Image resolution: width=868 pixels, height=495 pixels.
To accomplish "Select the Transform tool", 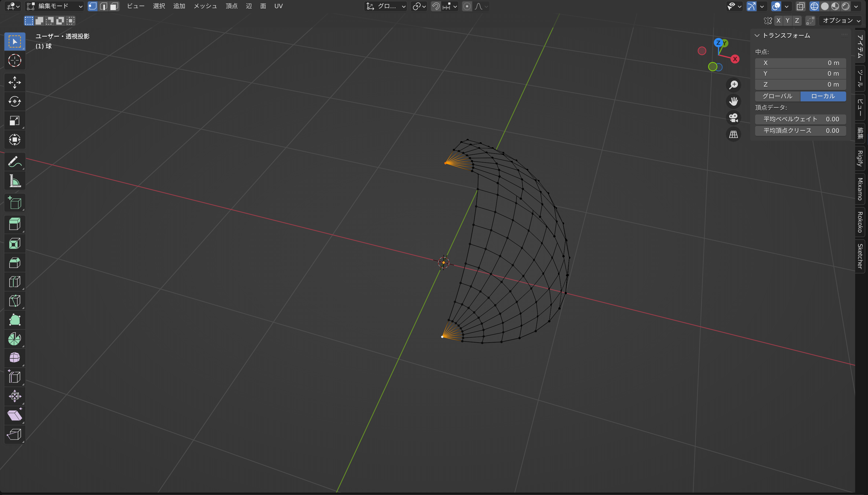I will 15,140.
